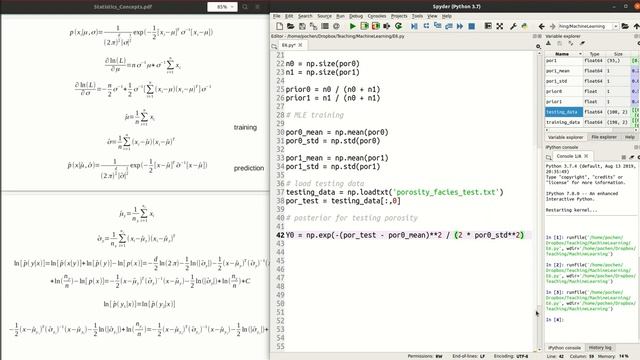
Task: Browse editor tabs icon
Action: pyautogui.click(x=274, y=46)
